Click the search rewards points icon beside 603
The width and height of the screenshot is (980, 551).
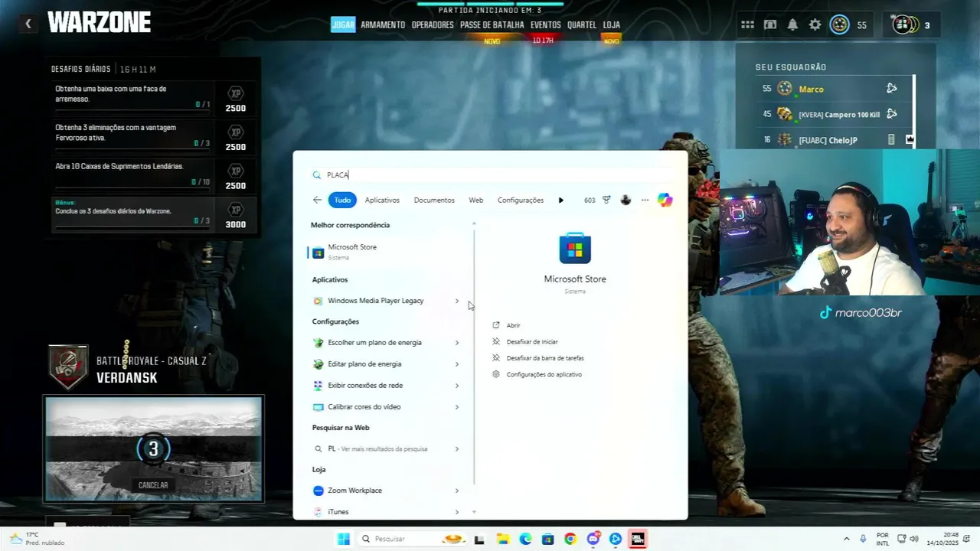[x=606, y=200]
